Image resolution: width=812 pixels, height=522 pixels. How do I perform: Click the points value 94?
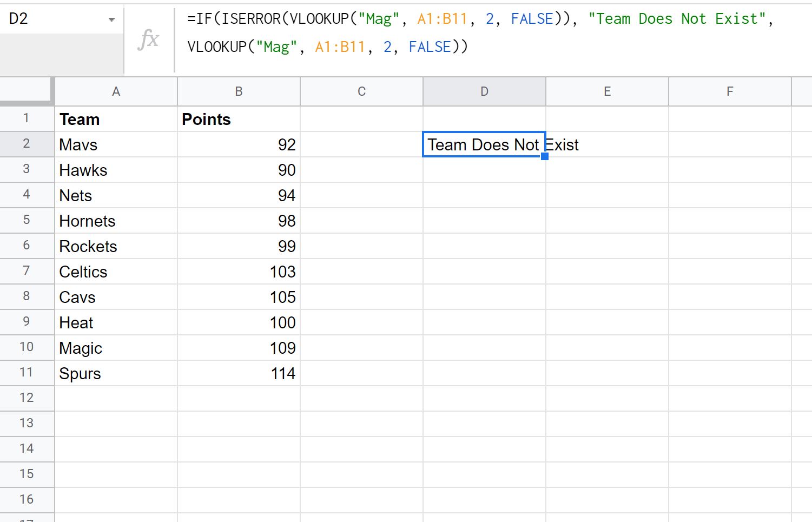239,195
